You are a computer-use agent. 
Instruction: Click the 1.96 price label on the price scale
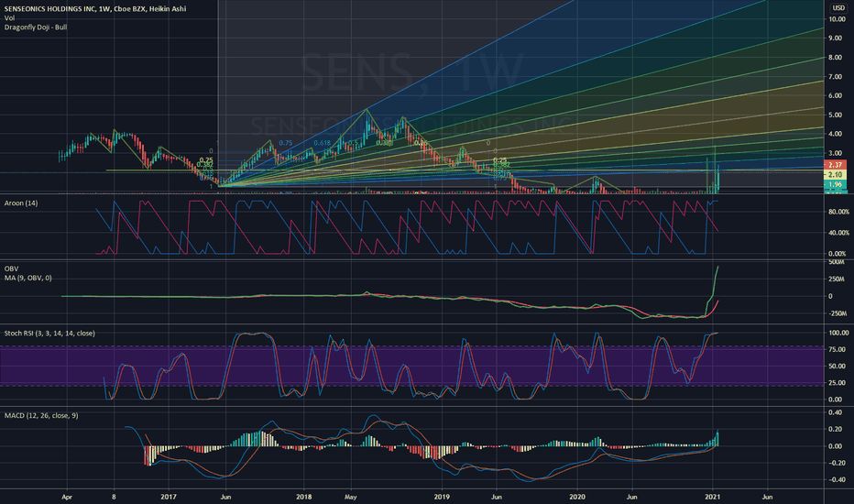click(x=836, y=185)
